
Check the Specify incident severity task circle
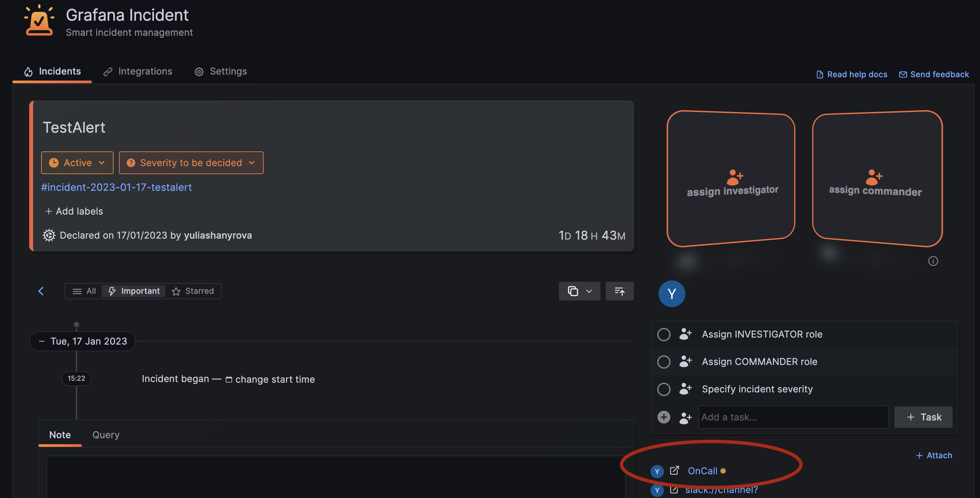[664, 389]
